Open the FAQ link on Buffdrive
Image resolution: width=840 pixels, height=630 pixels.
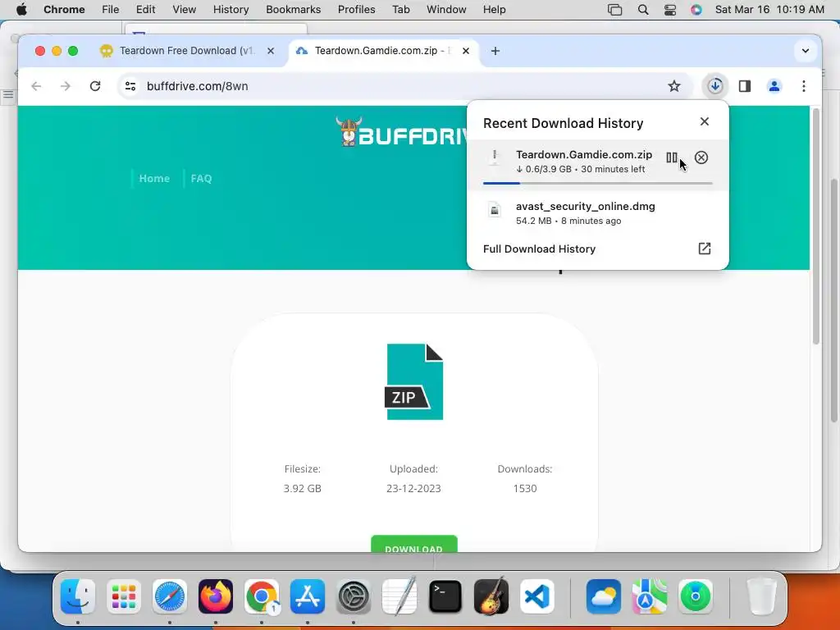pyautogui.click(x=202, y=178)
